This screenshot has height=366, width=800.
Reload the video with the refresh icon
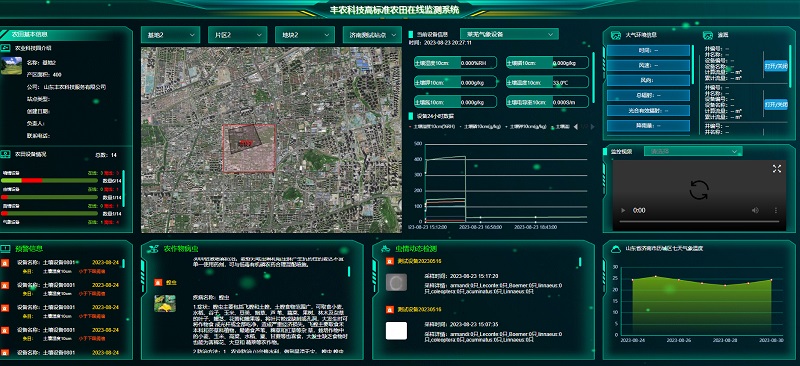698,190
